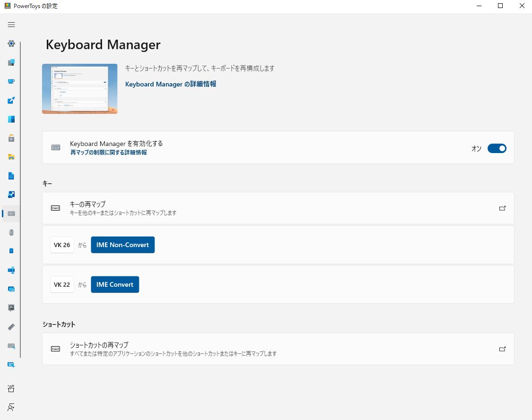
Task: Open Mouse utilities sidebar icon
Action: pyautogui.click(x=11, y=232)
